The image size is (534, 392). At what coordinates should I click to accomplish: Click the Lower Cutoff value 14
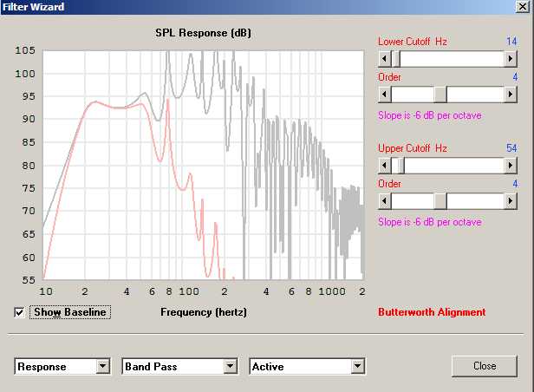[511, 42]
